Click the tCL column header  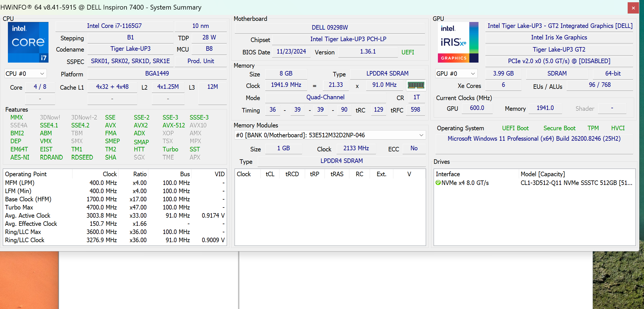click(x=270, y=174)
